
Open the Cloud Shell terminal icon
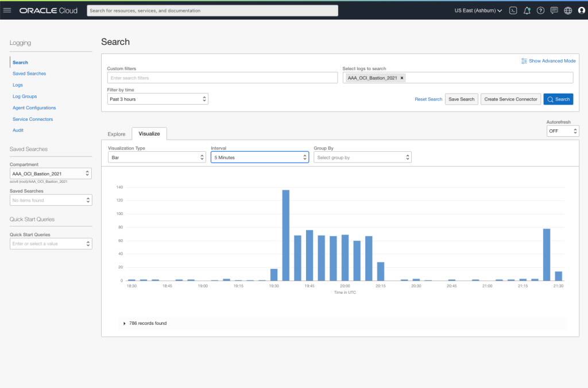pos(513,10)
